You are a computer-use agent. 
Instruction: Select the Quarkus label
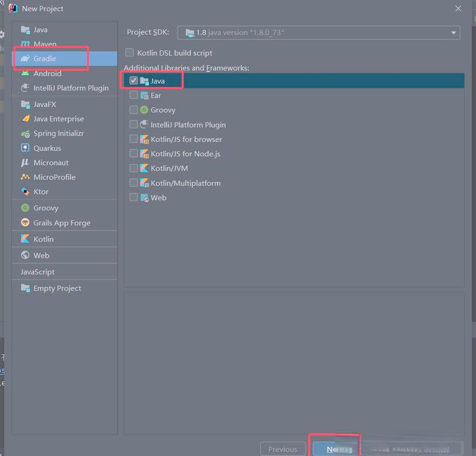tap(47, 148)
